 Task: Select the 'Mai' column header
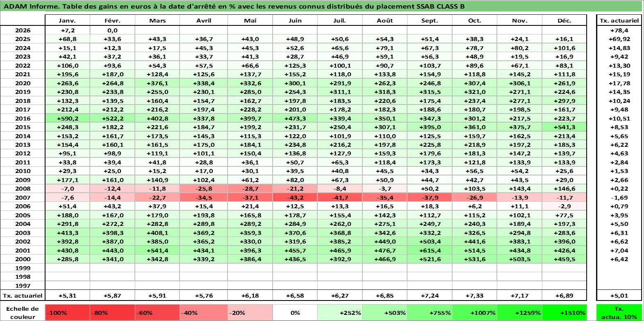250,20
